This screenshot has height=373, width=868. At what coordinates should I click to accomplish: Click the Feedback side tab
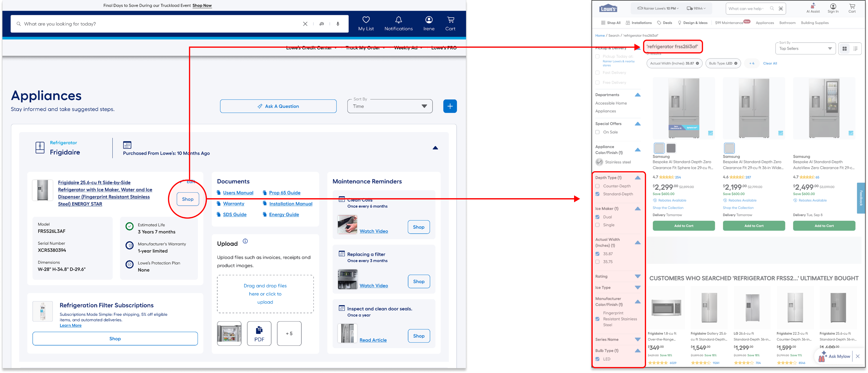[x=861, y=198]
